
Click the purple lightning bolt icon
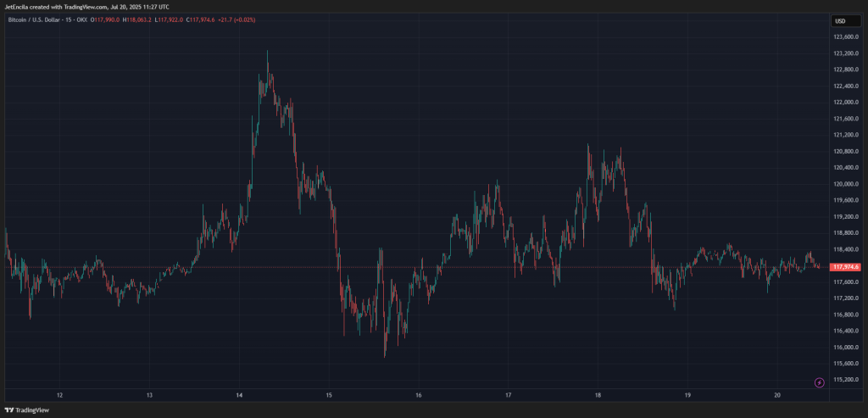pos(819,382)
